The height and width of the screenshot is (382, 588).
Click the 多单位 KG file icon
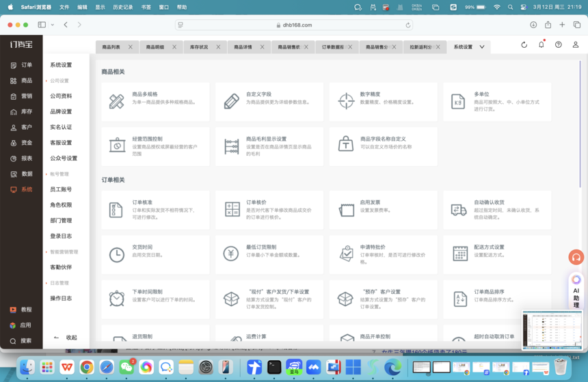[458, 102]
